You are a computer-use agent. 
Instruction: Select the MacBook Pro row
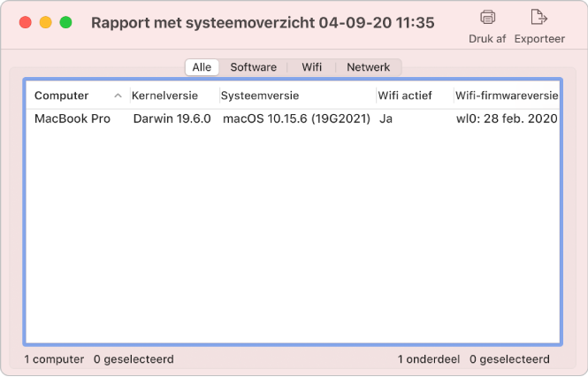click(293, 119)
